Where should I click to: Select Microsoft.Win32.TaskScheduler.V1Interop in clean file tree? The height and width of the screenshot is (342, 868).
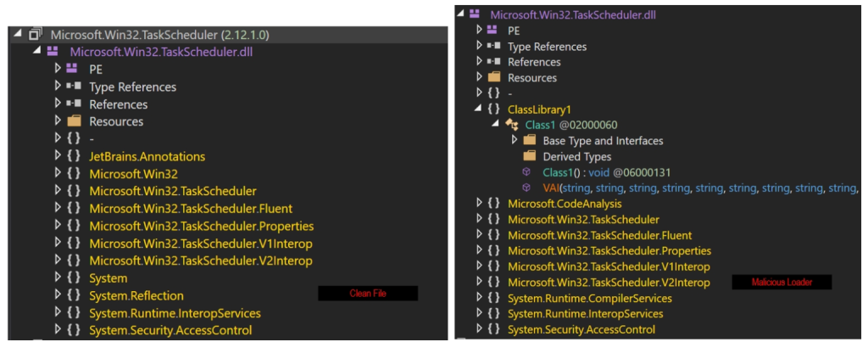pos(200,244)
